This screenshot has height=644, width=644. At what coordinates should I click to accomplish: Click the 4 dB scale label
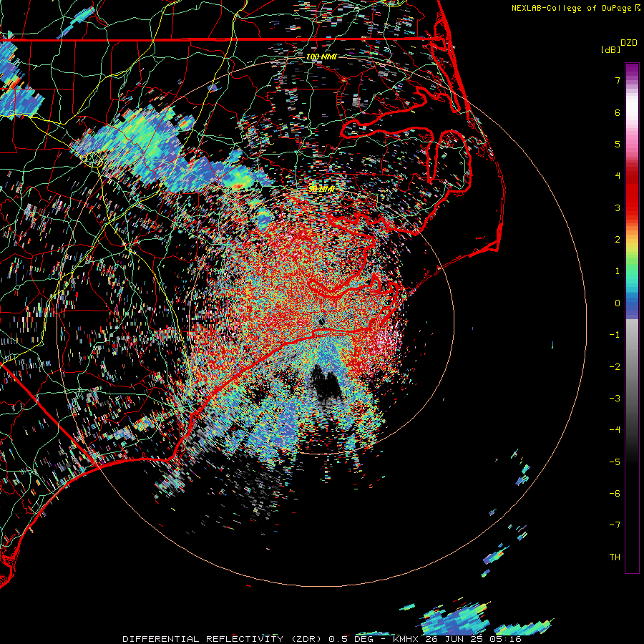pos(618,176)
